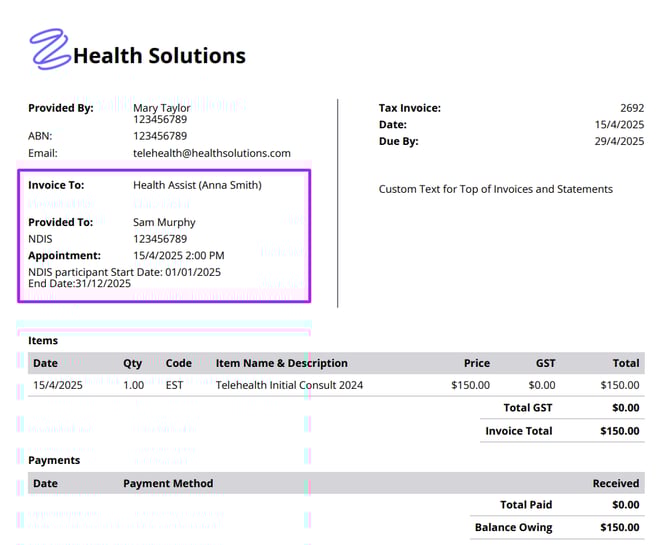Click the Sam Murphy client name
The height and width of the screenshot is (545, 670).
click(164, 222)
